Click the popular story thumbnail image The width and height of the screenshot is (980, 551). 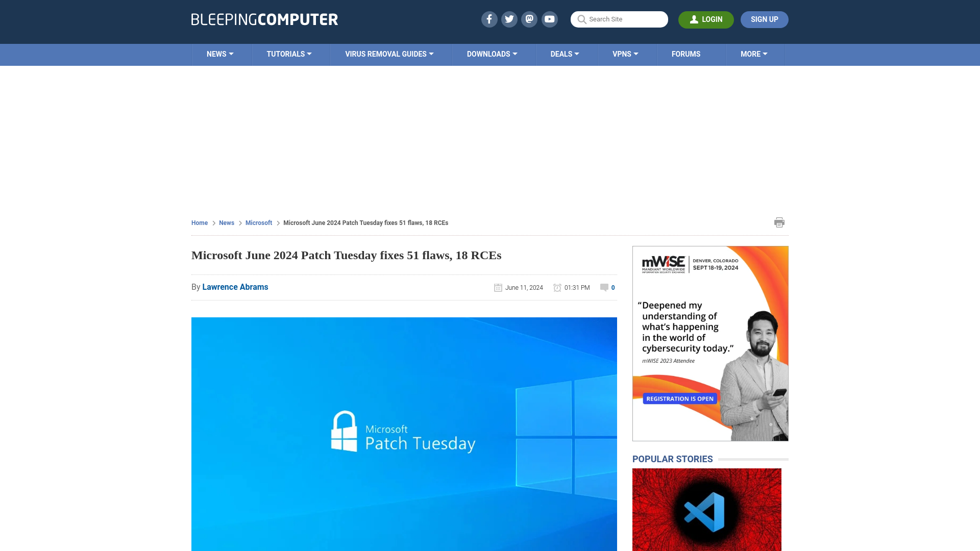[707, 510]
